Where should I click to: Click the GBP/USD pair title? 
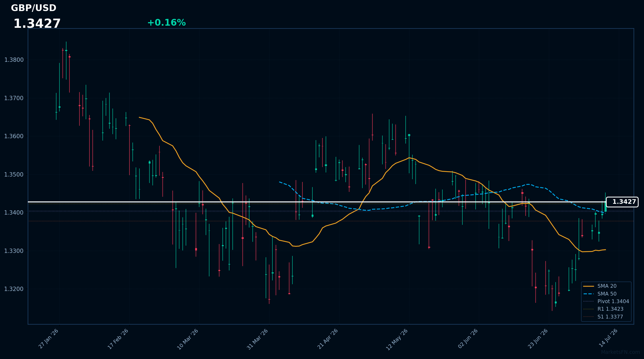[x=34, y=8]
